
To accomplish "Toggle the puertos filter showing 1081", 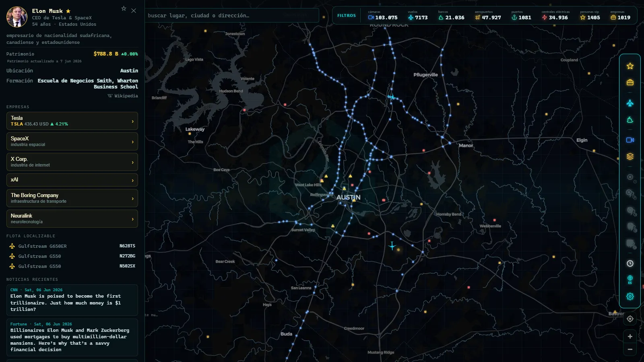I will coord(521,15).
